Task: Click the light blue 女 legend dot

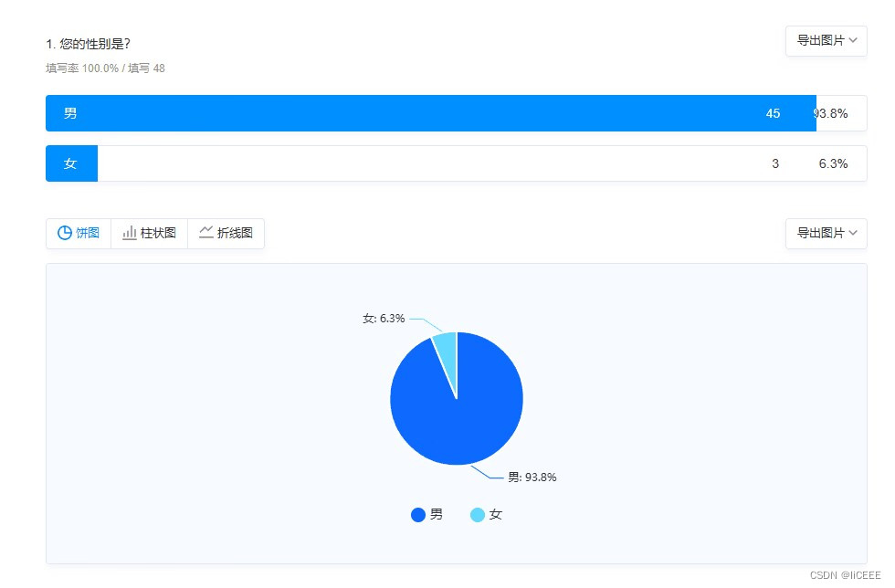Action: click(x=478, y=515)
